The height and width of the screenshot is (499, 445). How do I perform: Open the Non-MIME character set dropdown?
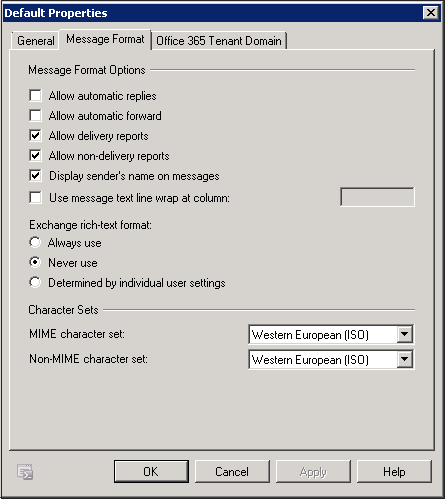click(405, 359)
